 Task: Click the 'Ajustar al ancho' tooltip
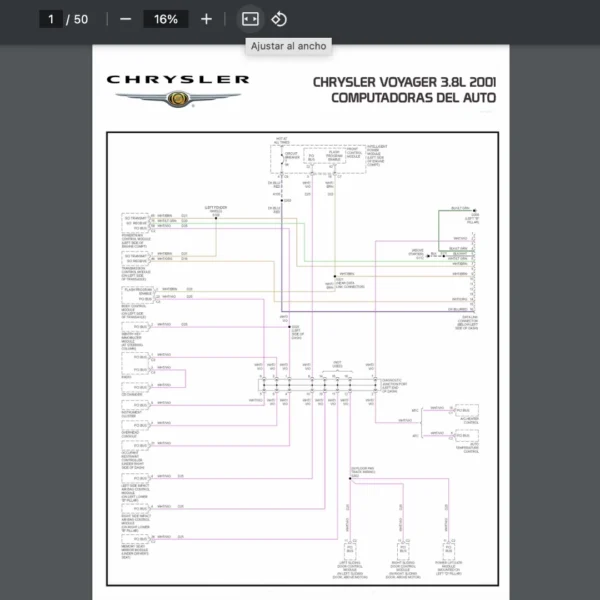tap(289, 46)
